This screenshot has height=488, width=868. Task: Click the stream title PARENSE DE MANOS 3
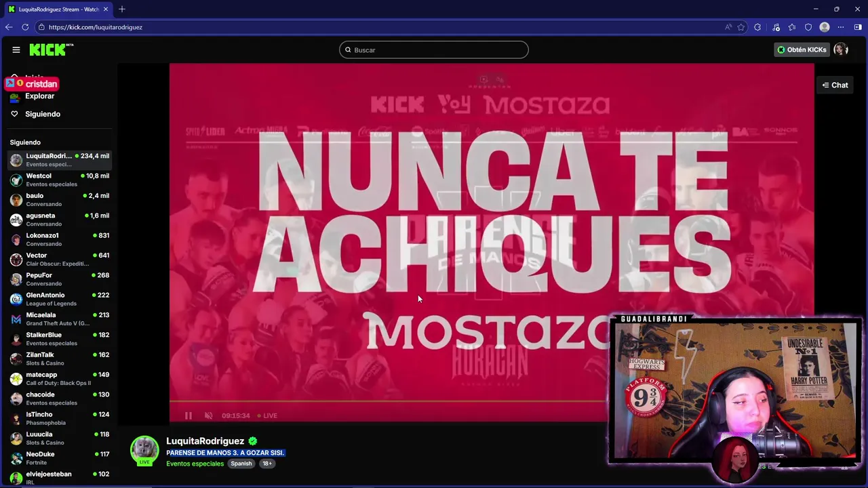[x=225, y=453]
